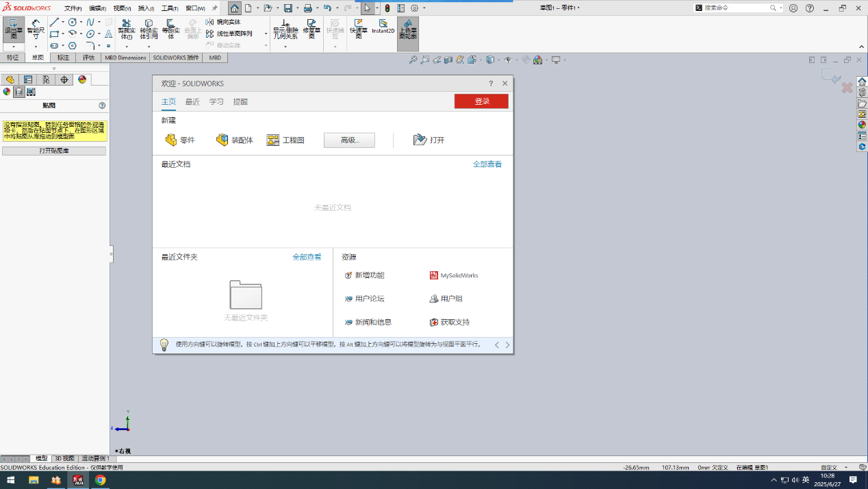Click the 零件 new part icon
868x489 pixels.
pyautogui.click(x=180, y=140)
